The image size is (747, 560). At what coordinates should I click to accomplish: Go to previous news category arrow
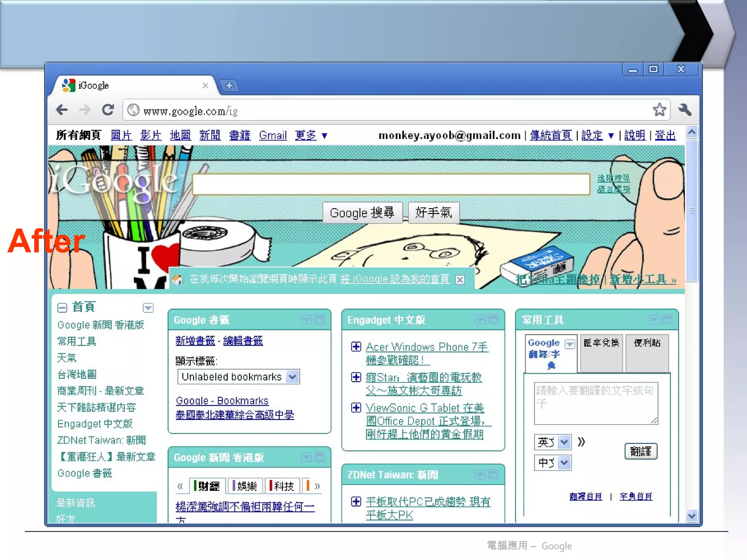[x=180, y=486]
